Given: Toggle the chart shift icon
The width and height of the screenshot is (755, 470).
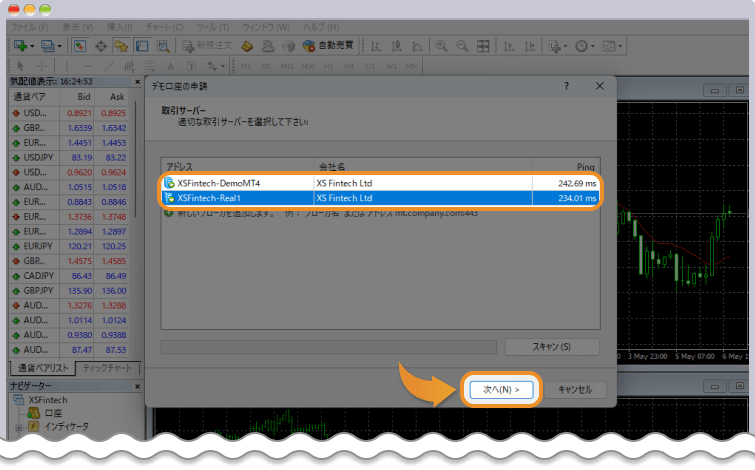Looking at the screenshot, I should tap(530, 46).
